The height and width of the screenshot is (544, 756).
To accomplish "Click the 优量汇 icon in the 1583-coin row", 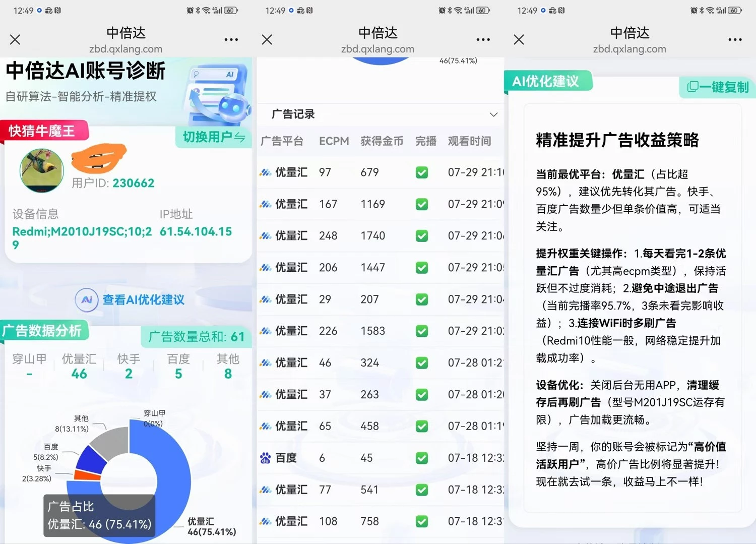I will coord(266,331).
